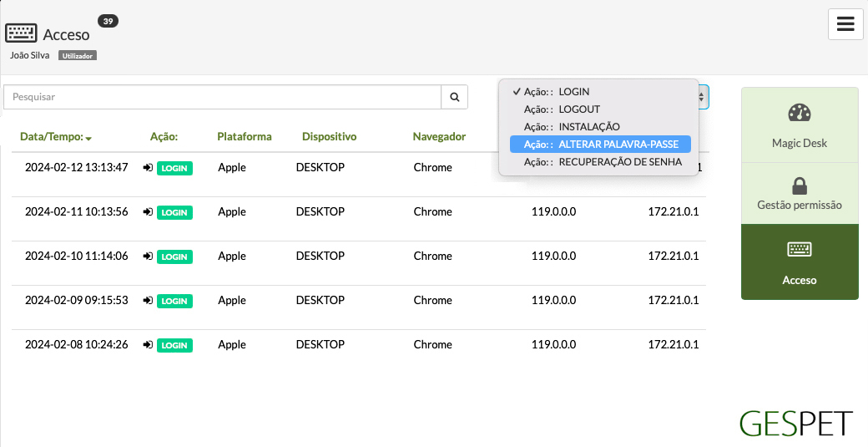Choose Ação: INSTALAÇÃO option
This screenshot has width=868, height=447.
[600, 127]
